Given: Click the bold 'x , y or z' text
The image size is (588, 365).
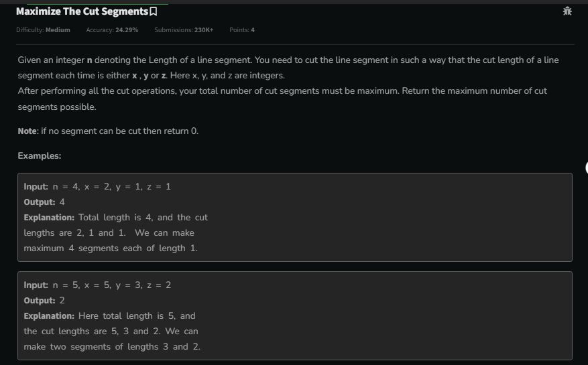Looking at the screenshot, I should pos(150,76).
